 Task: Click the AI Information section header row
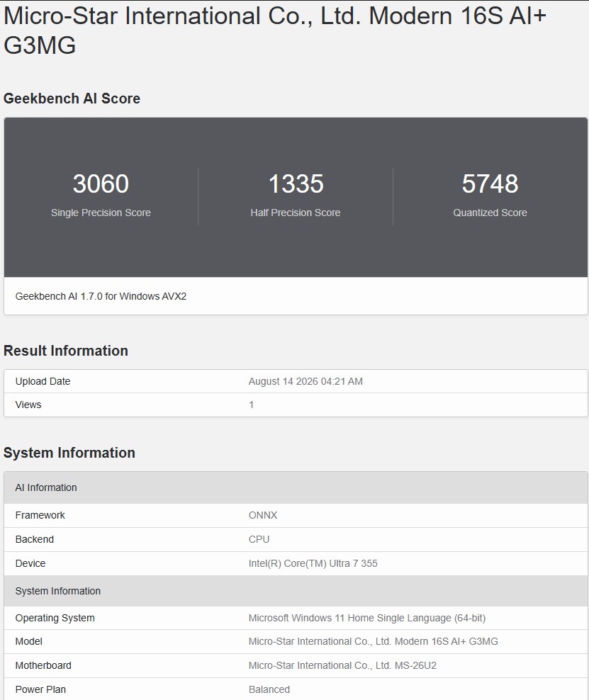click(296, 487)
